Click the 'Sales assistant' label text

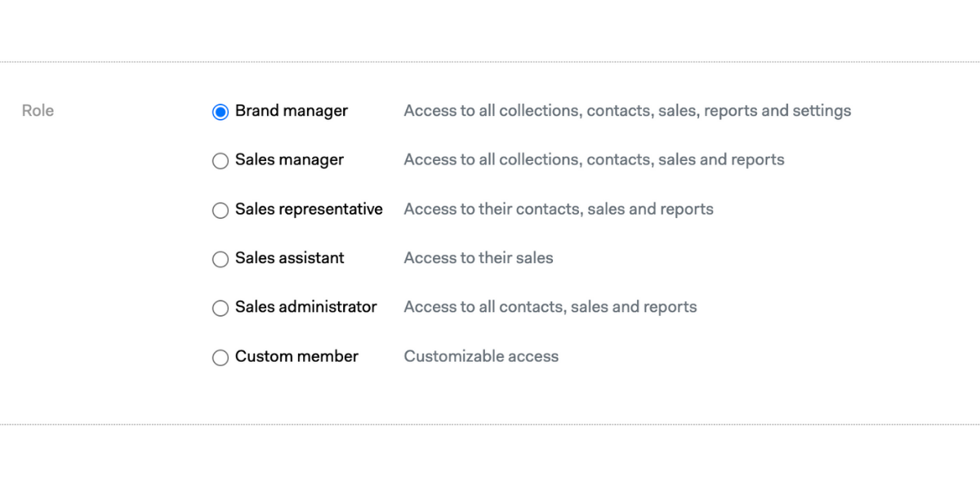pyautogui.click(x=290, y=258)
